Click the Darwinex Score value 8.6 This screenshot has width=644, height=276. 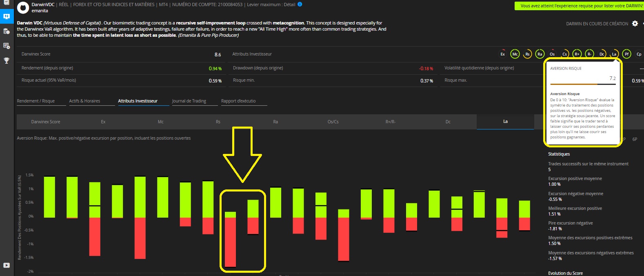point(218,54)
